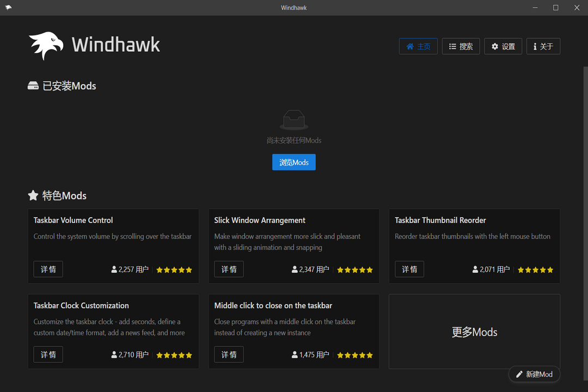This screenshot has width=588, height=392.
Task: Open 详情 for Taskbar Volume Control
Action: point(48,268)
